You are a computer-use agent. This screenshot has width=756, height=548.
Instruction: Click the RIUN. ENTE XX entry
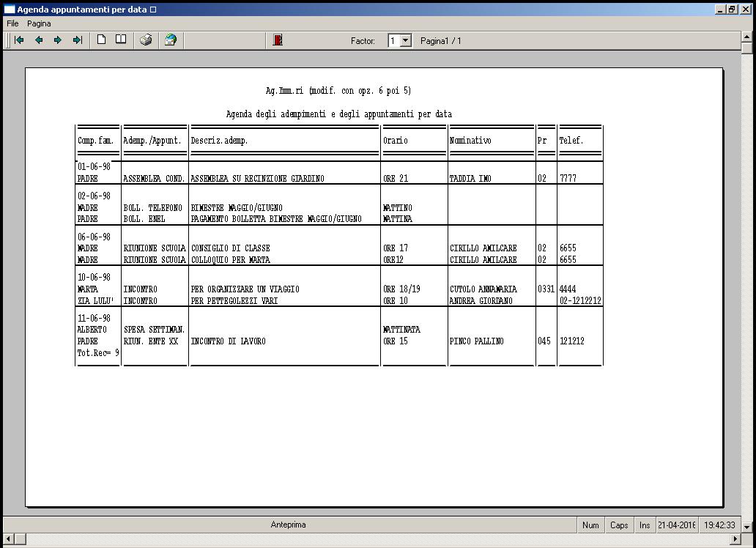pyautogui.click(x=151, y=341)
